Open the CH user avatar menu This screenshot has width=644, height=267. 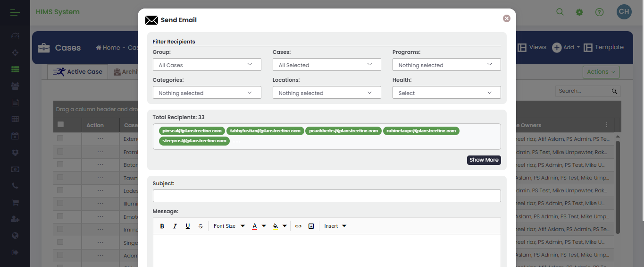624,12
